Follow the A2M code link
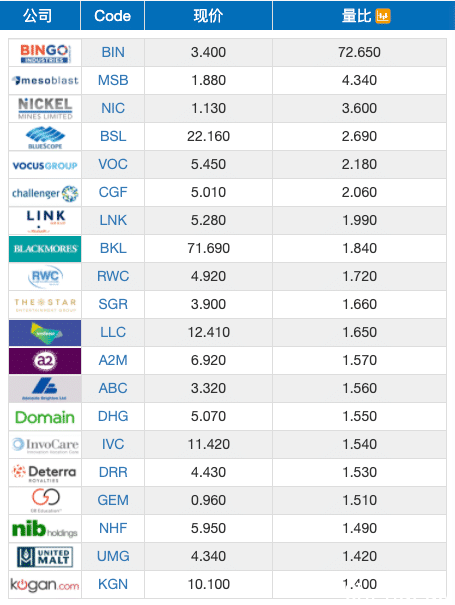455x605 pixels. point(113,360)
